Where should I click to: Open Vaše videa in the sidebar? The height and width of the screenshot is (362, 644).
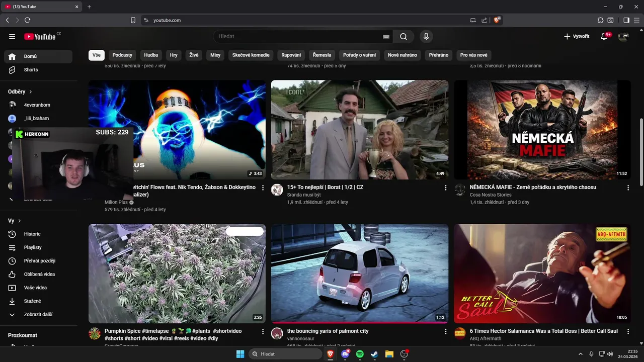38,288
